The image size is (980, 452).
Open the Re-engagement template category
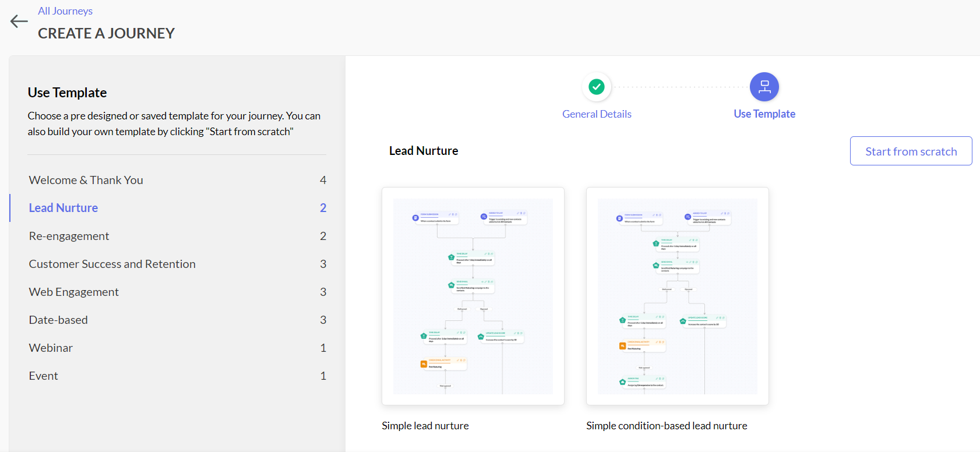(x=69, y=236)
